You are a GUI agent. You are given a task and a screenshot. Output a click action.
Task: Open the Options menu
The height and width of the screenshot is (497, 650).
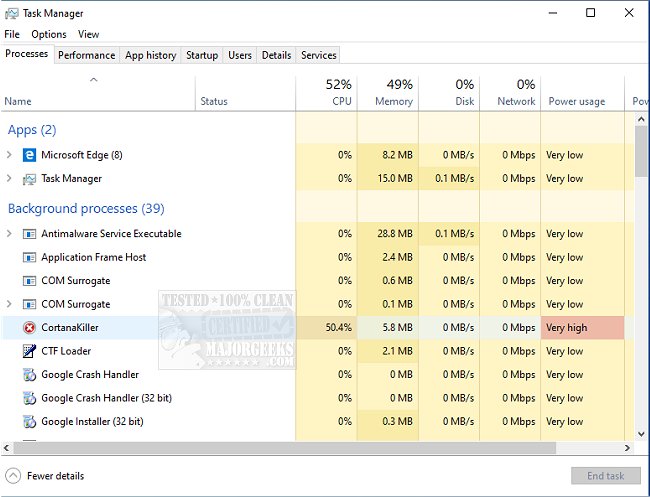(48, 34)
